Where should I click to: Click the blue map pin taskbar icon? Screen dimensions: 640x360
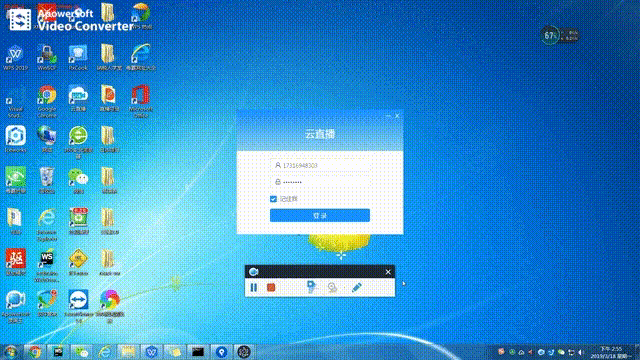[x=221, y=351]
